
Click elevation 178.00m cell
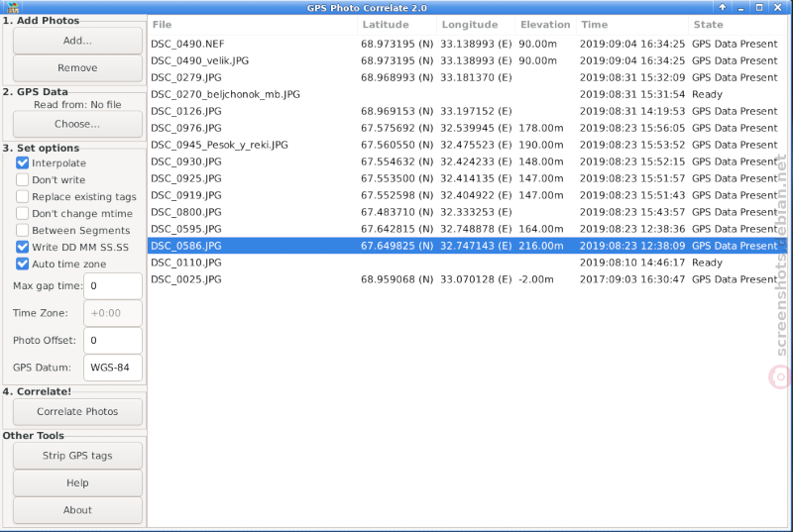pyautogui.click(x=540, y=128)
